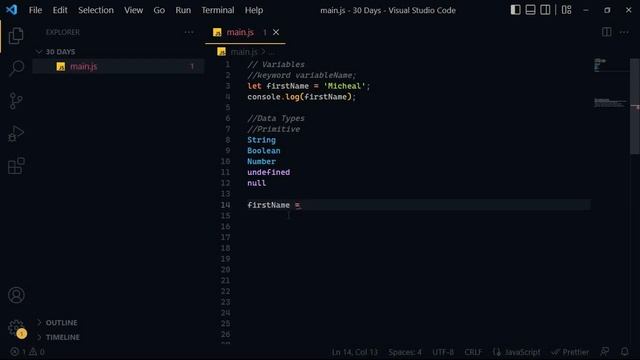Image resolution: width=640 pixels, height=360 pixels.
Task: Toggle the bottom panel layout button
Action: click(x=530, y=10)
